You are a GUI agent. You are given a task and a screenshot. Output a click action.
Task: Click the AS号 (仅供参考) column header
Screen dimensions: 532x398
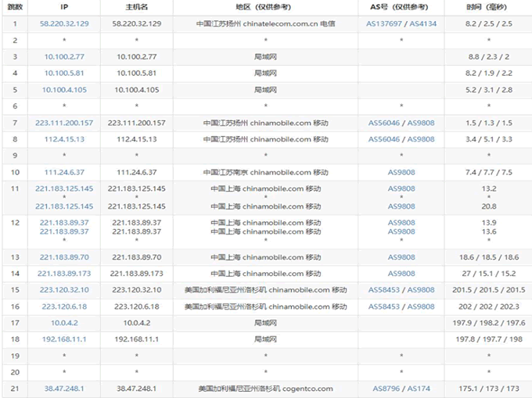click(x=401, y=7)
